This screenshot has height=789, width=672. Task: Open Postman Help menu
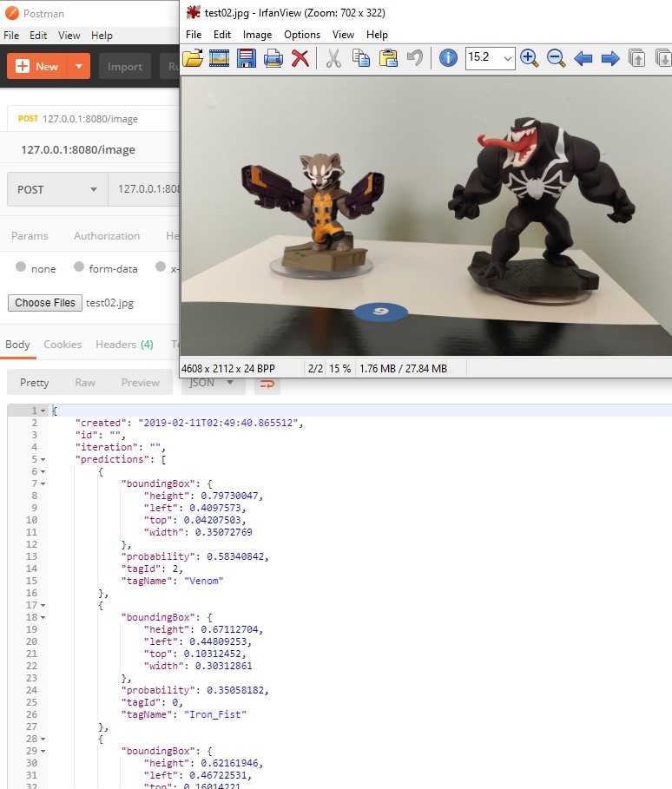pos(102,36)
